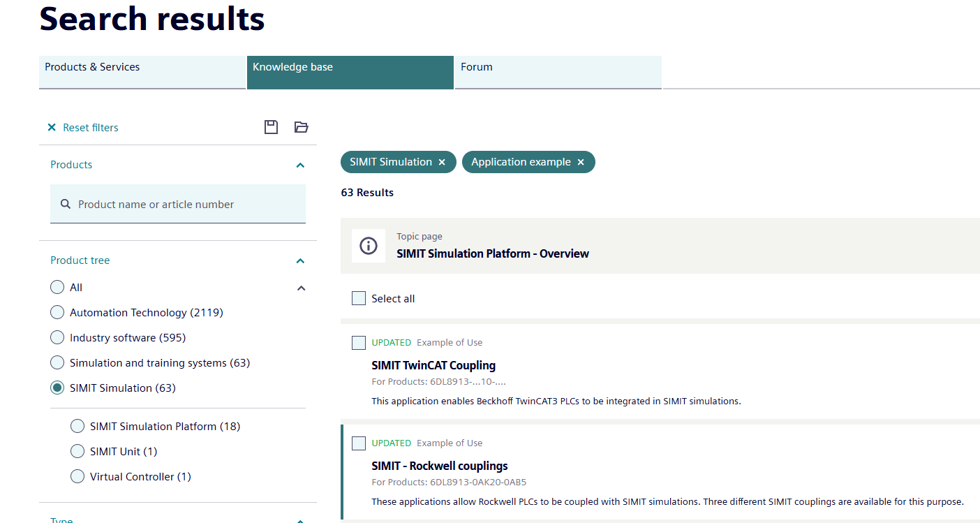The image size is (980, 523).
Task: Remove the Application example filter chip
Action: (580, 162)
